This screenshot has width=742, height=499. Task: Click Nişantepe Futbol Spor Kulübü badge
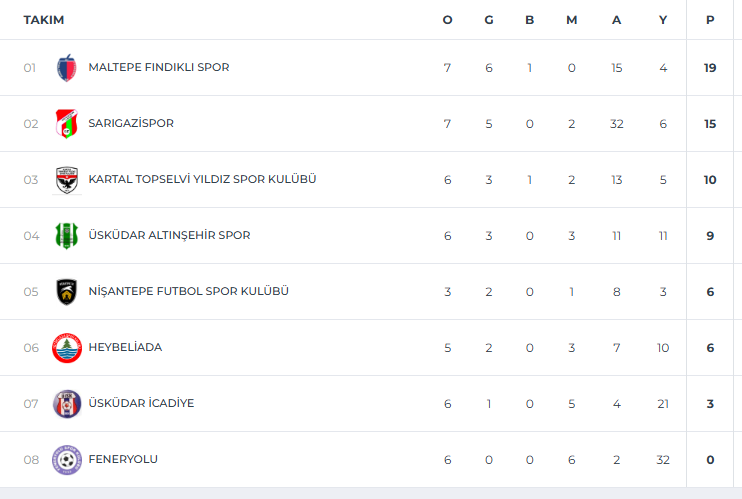tap(67, 292)
